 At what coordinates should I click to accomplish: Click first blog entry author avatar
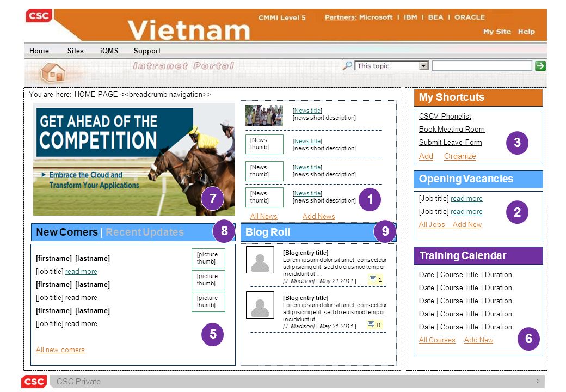coord(260,260)
